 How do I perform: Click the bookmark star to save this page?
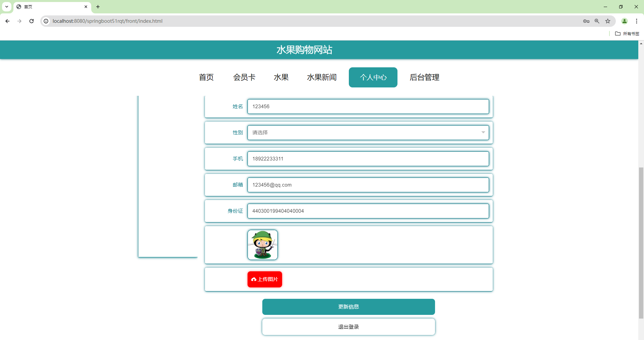(x=608, y=21)
